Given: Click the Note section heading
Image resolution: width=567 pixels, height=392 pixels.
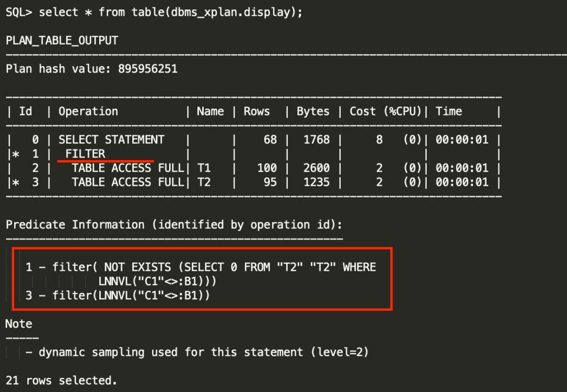Looking at the screenshot, I should tap(19, 324).
